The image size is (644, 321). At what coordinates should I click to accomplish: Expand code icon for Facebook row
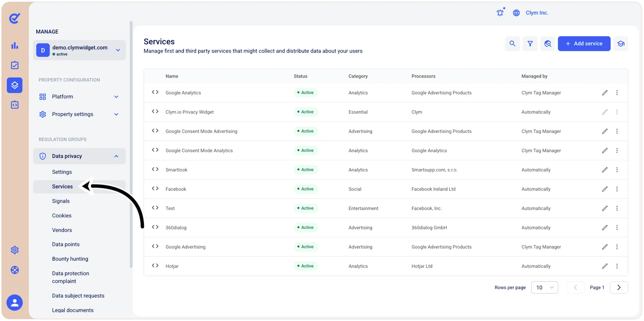[155, 189]
